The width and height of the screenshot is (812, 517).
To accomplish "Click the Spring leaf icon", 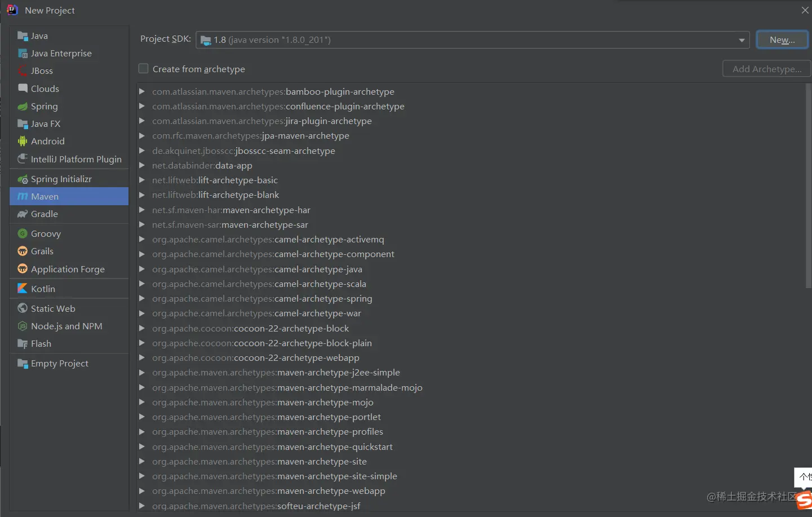I will (x=23, y=107).
